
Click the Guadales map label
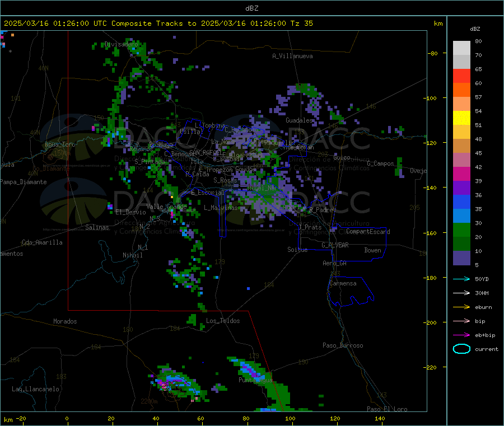tap(299, 120)
